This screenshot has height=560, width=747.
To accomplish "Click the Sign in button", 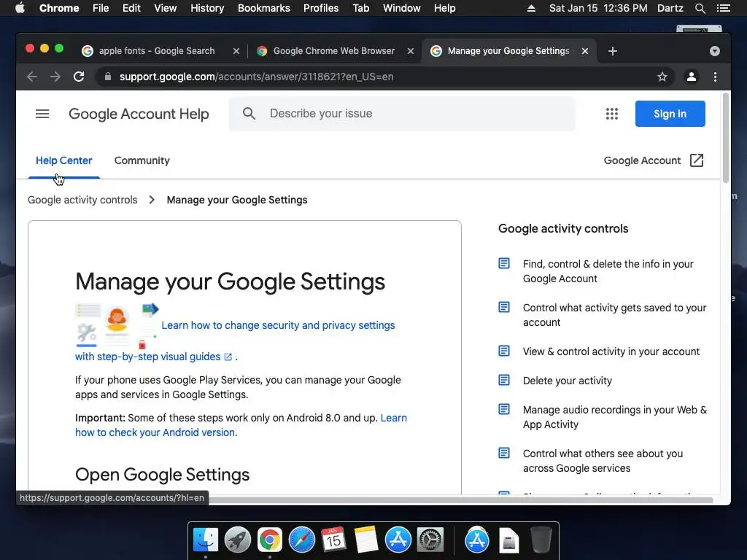I will point(670,114).
